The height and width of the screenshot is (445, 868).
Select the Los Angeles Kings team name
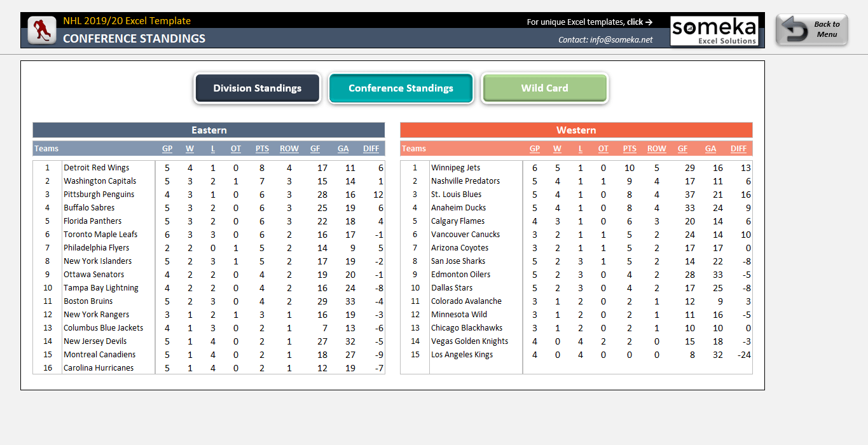point(462,355)
